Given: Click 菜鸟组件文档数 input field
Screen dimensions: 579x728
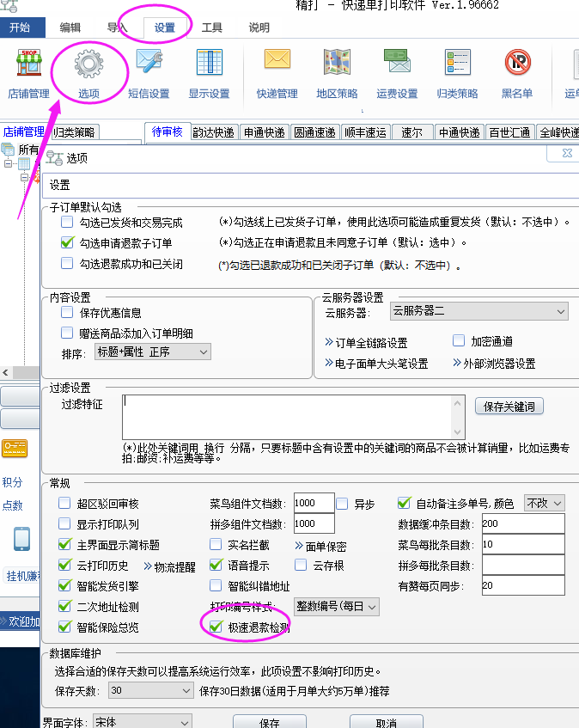Looking at the screenshot, I should pos(314,503).
